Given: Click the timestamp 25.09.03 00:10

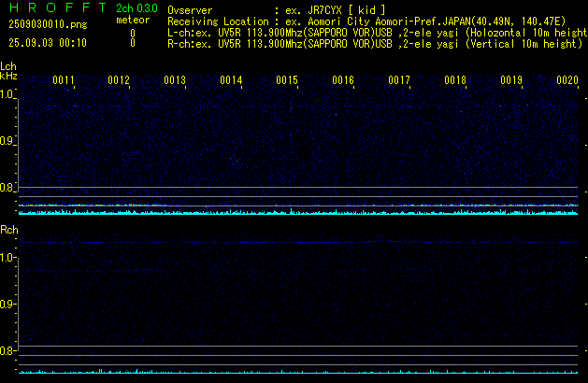Looking at the screenshot, I should click(x=48, y=43).
